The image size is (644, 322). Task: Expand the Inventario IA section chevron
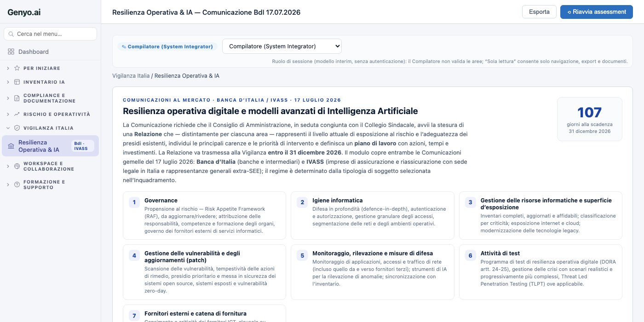8,82
